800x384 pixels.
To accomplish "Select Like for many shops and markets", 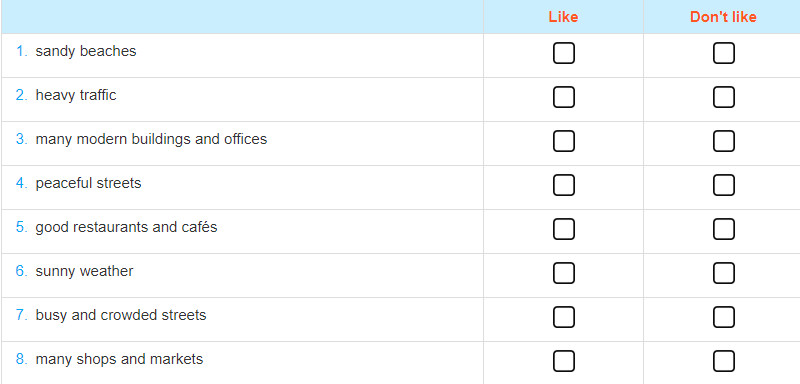I will click(563, 361).
